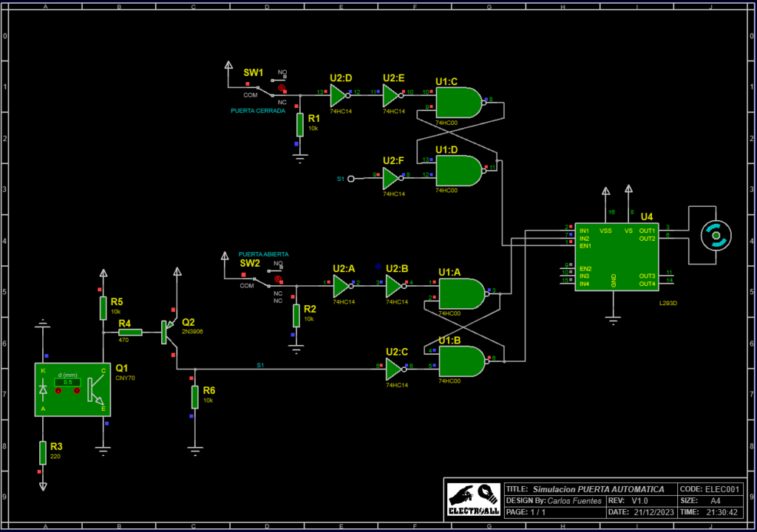This screenshot has height=532, width=757.
Task: Toggle the SW1 switch actuator (PUERTA CERRADA)
Action: point(281,87)
